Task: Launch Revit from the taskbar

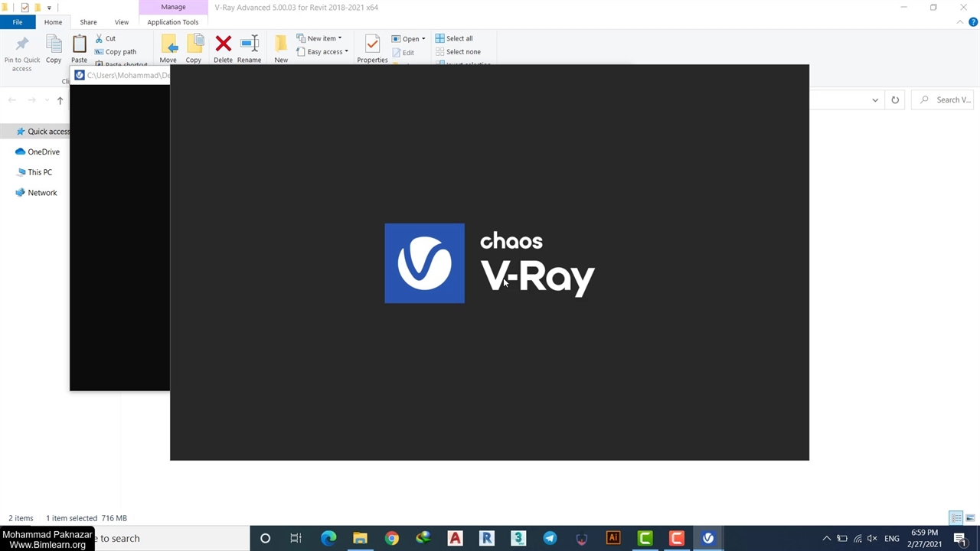Action: (x=487, y=538)
